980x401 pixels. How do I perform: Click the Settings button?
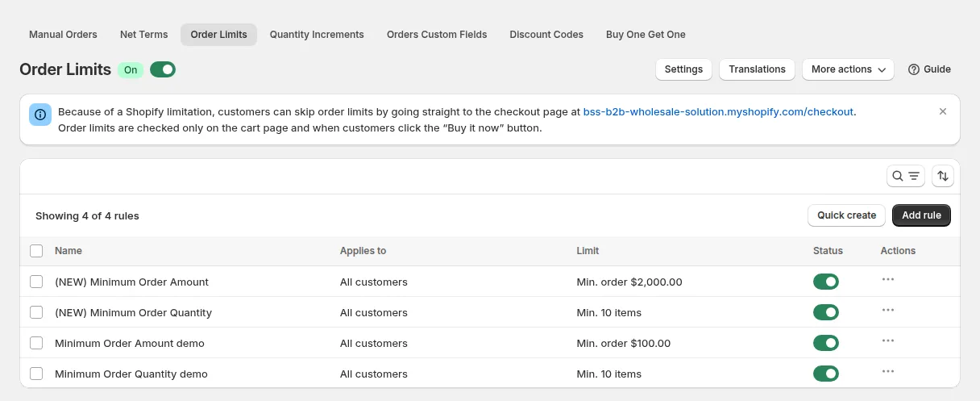[x=683, y=69]
